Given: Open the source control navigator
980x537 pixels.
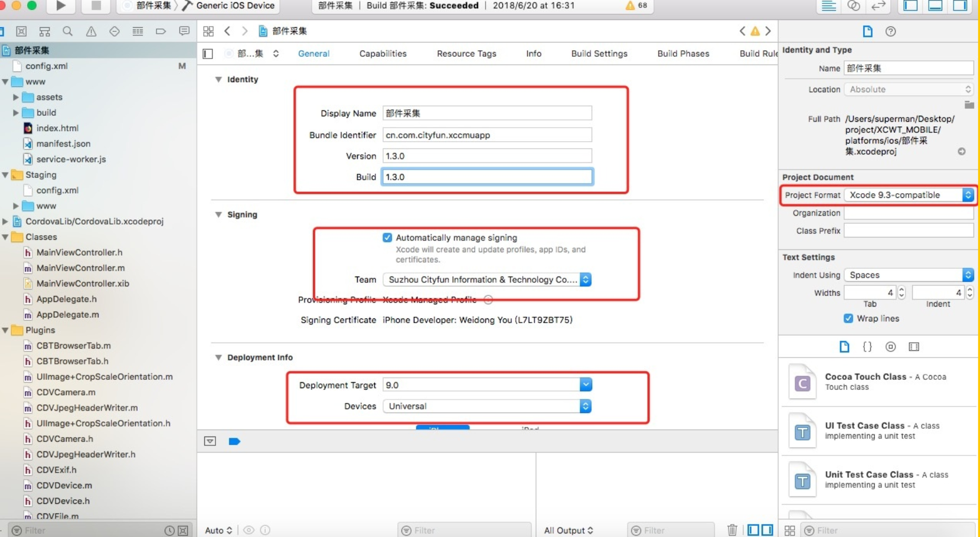Looking at the screenshot, I should 21,31.
